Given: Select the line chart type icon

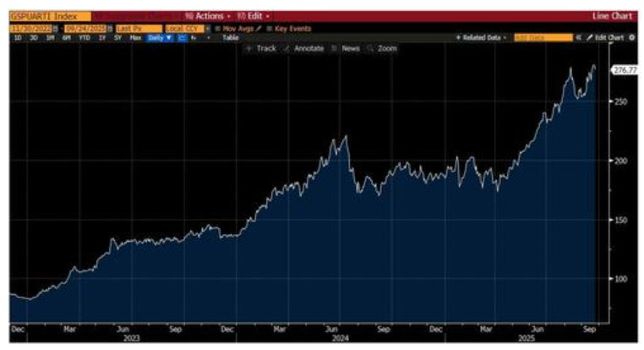Looking at the screenshot, I should [183, 38].
